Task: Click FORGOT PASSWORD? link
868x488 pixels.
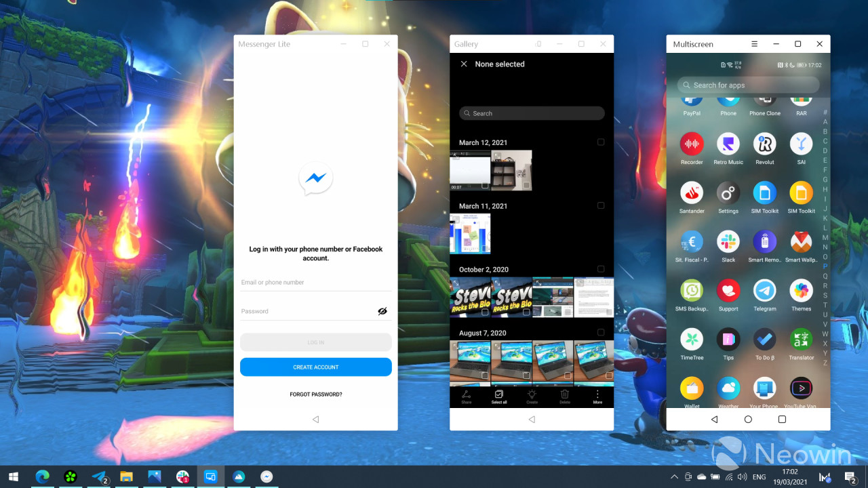Action: (x=316, y=394)
